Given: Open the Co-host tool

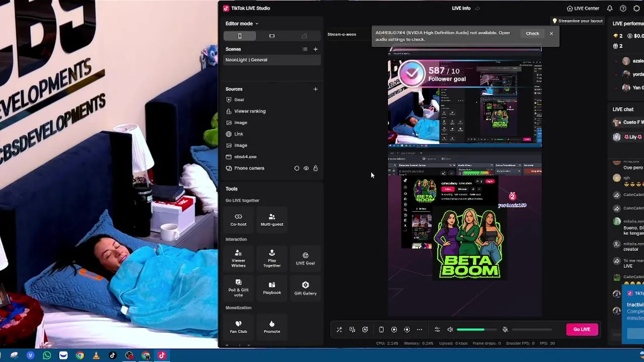Looking at the screenshot, I should coord(238,220).
